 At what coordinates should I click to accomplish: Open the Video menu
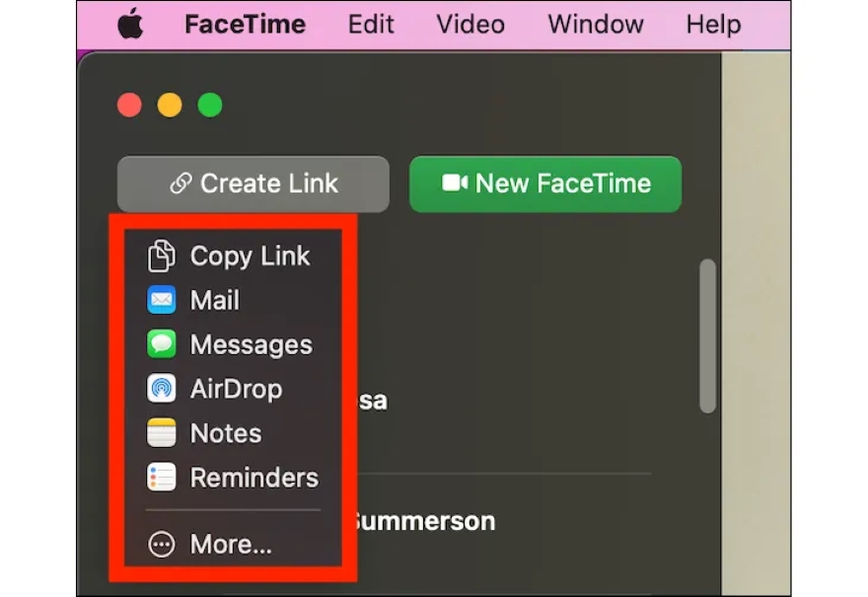click(x=470, y=24)
